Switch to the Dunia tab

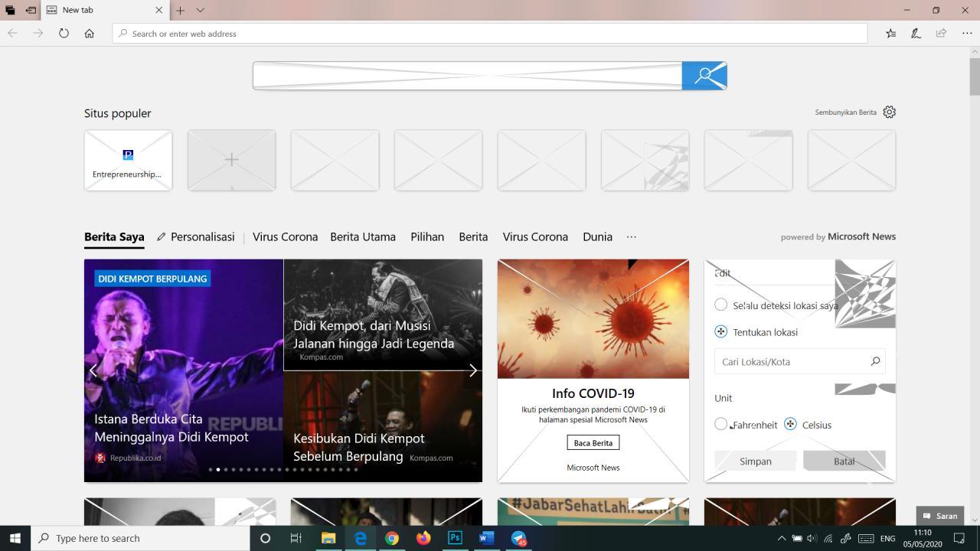(597, 236)
